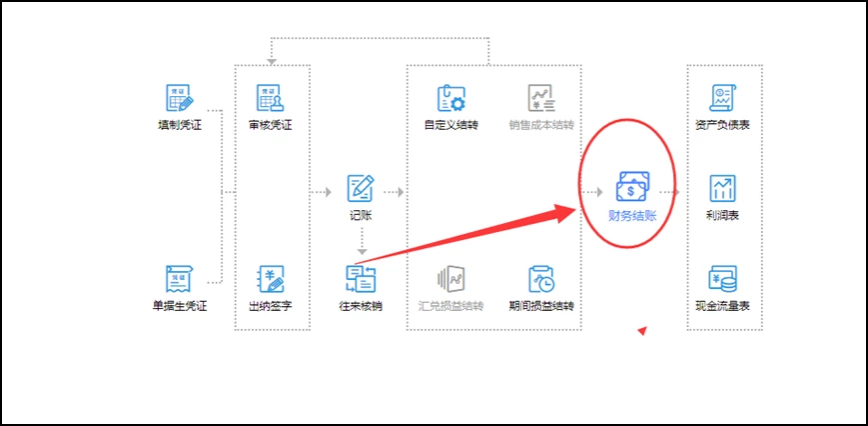868x426 pixels.
Task: Click the 现金流量表 text label
Action: (722, 306)
